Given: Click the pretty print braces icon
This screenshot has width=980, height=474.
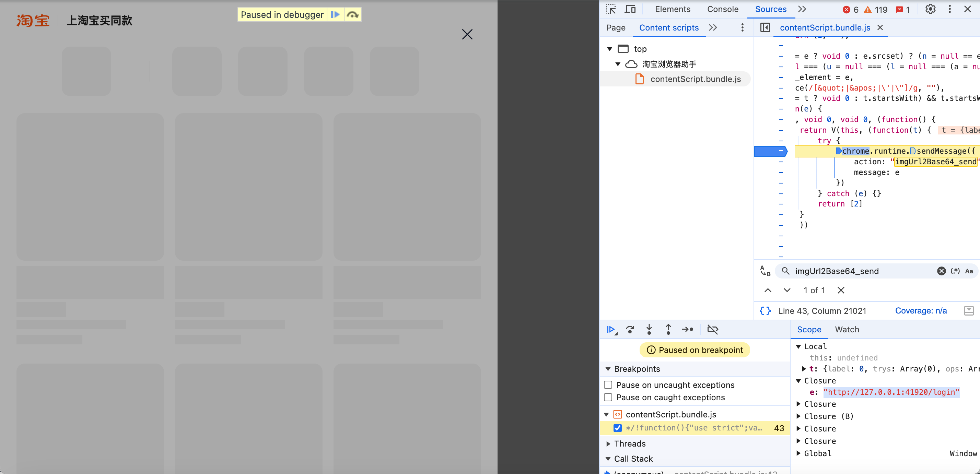Looking at the screenshot, I should 765,310.
